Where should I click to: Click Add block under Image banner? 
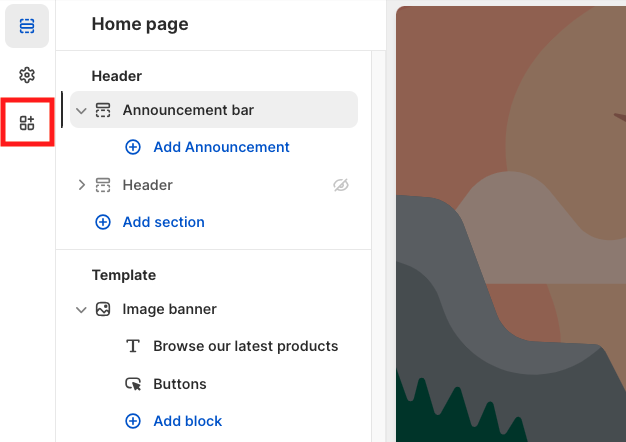(187, 421)
